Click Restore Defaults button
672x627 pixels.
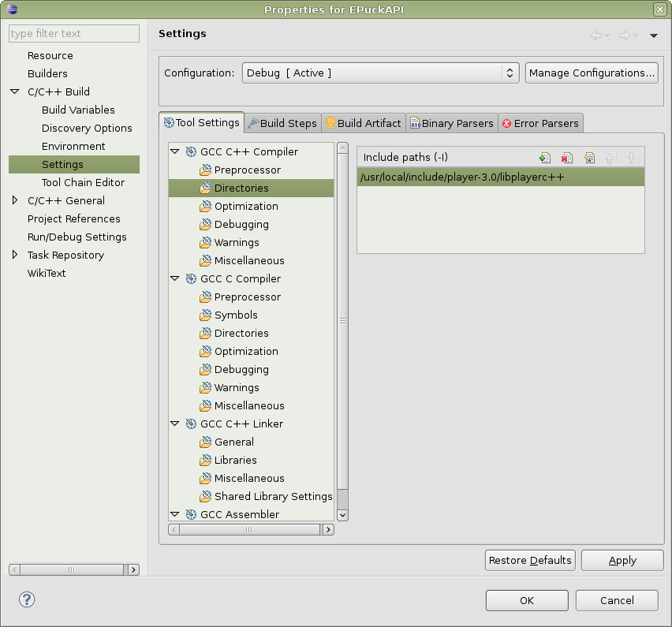[x=530, y=560]
